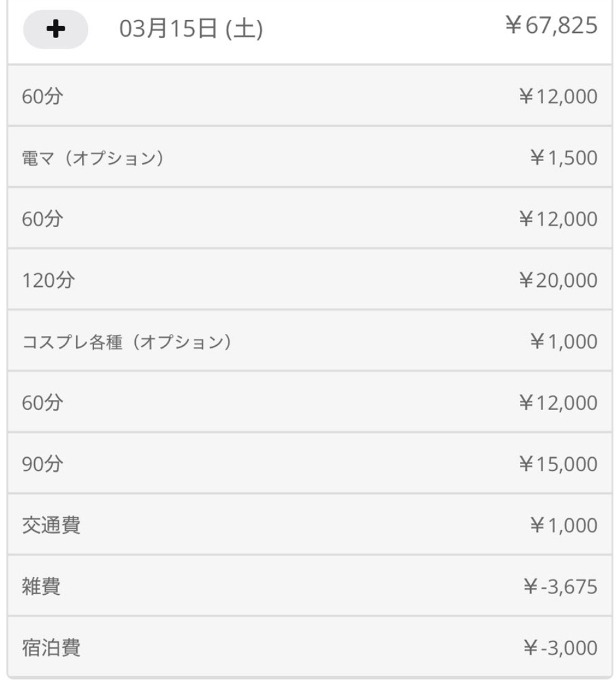Click the plus button beside 03月15日
The width and height of the screenshot is (616, 680).
[55, 29]
